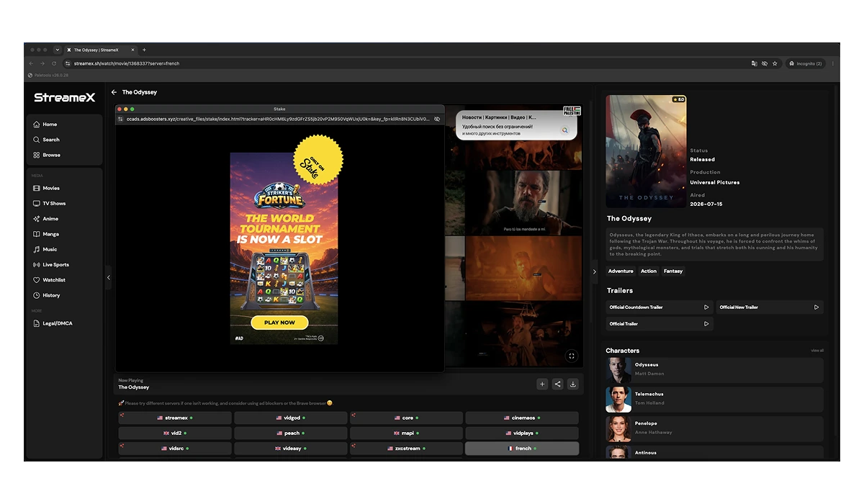The height and width of the screenshot is (504, 864).
Task: Open Browse in the sidebar
Action: pos(63,155)
